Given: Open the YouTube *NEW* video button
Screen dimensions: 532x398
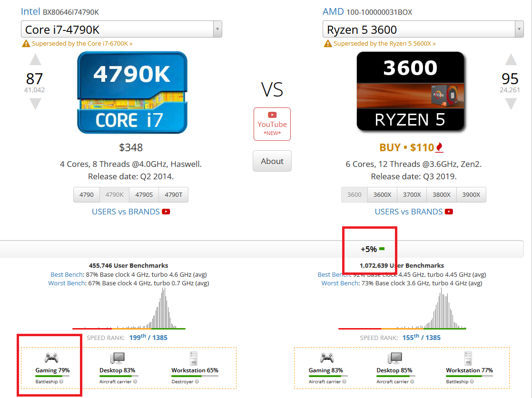Looking at the screenshot, I should (272, 124).
